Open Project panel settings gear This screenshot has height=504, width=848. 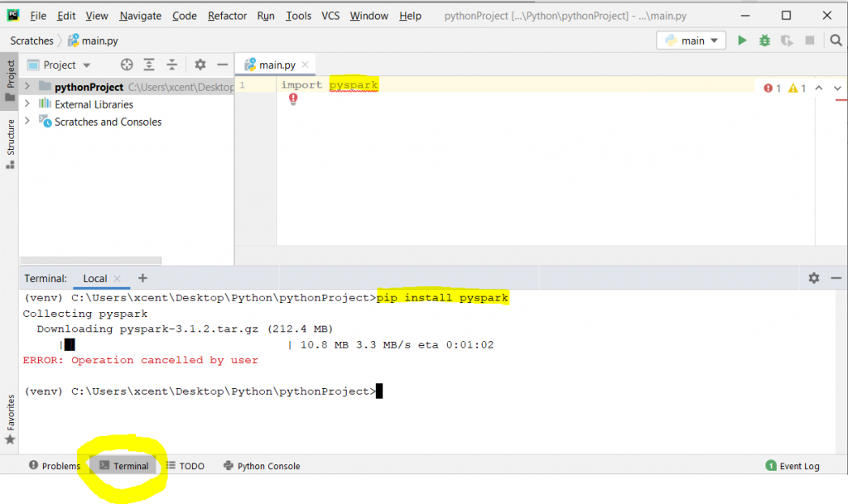click(199, 65)
